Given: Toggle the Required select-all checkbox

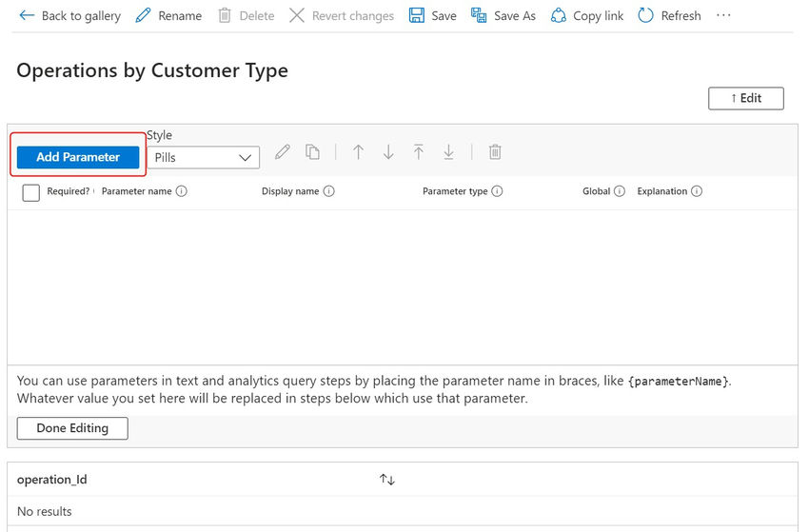Looking at the screenshot, I should tap(31, 192).
